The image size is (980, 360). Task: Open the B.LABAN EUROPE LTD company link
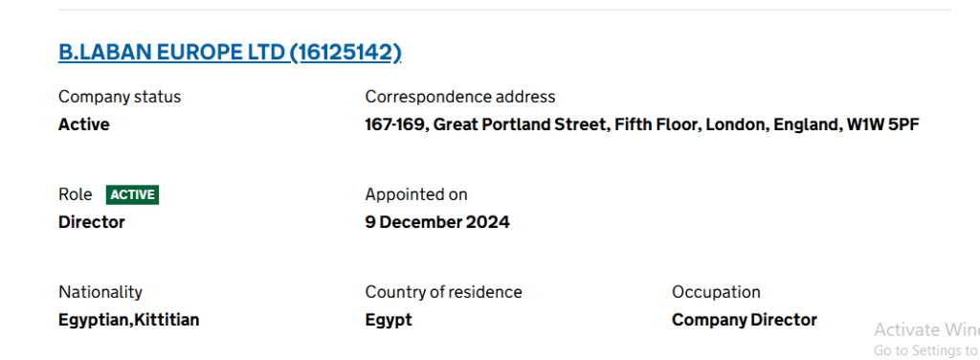(230, 53)
